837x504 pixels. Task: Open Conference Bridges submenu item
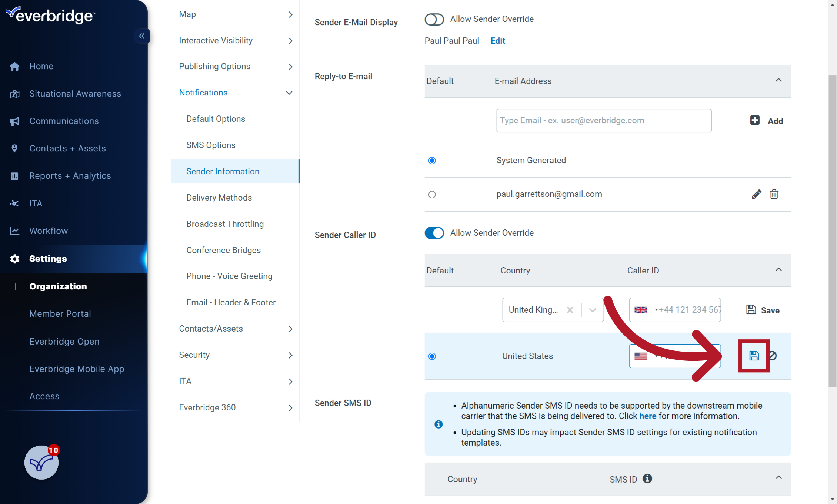[x=224, y=251]
